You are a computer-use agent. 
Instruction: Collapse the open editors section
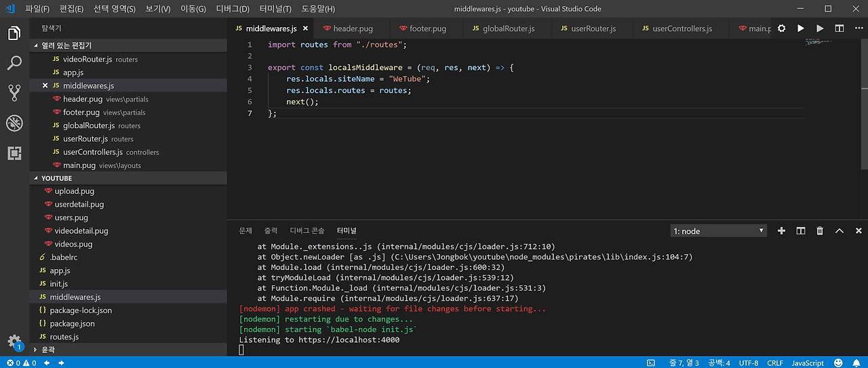click(x=128, y=45)
